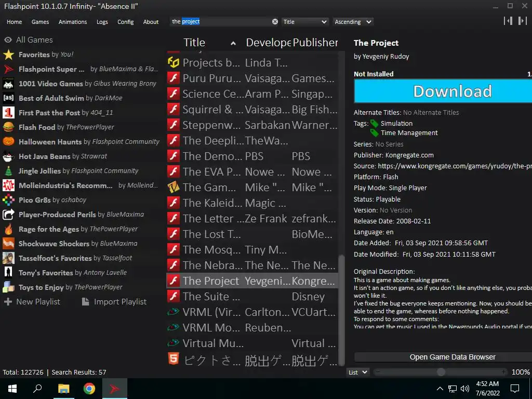532x399 pixels.
Task: Open the Best of Adult Swim [as] icon
Action: pos(8,98)
